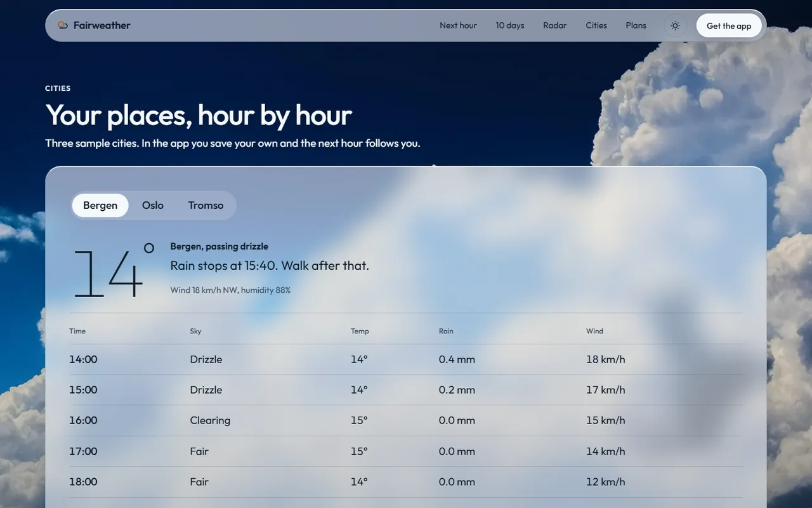Open the 10 days nav link

[x=510, y=25]
